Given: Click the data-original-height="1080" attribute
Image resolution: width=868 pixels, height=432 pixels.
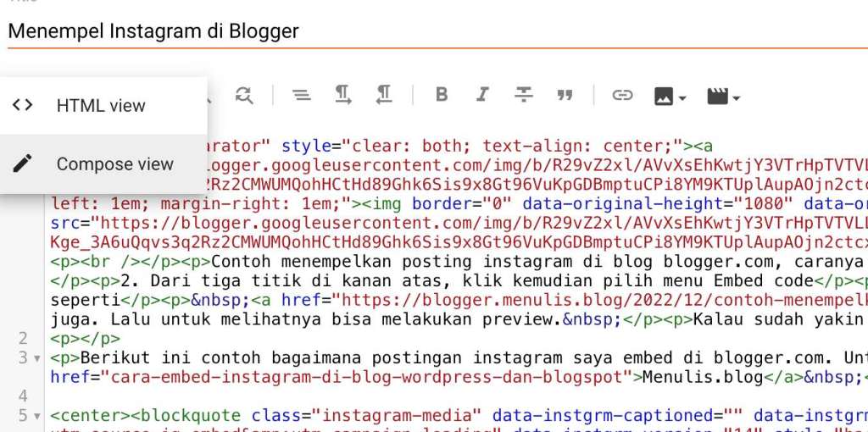Looking at the screenshot, I should (x=657, y=204).
